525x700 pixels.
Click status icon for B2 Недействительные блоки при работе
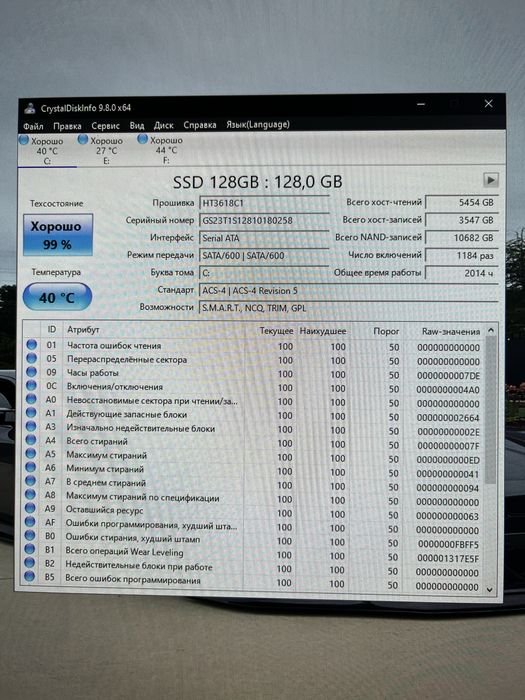(29, 562)
